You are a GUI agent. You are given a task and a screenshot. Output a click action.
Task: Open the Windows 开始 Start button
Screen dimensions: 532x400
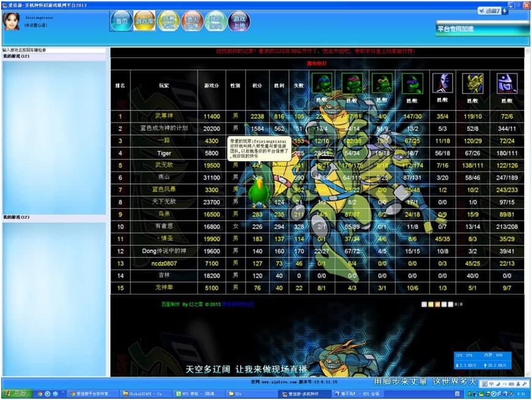click(16, 394)
